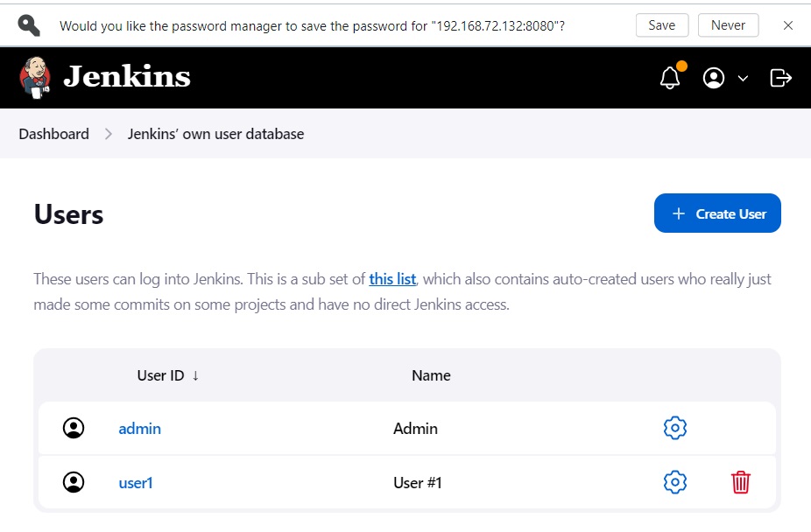
Task: Click the Jenkins title text
Action: pyautogui.click(x=127, y=76)
